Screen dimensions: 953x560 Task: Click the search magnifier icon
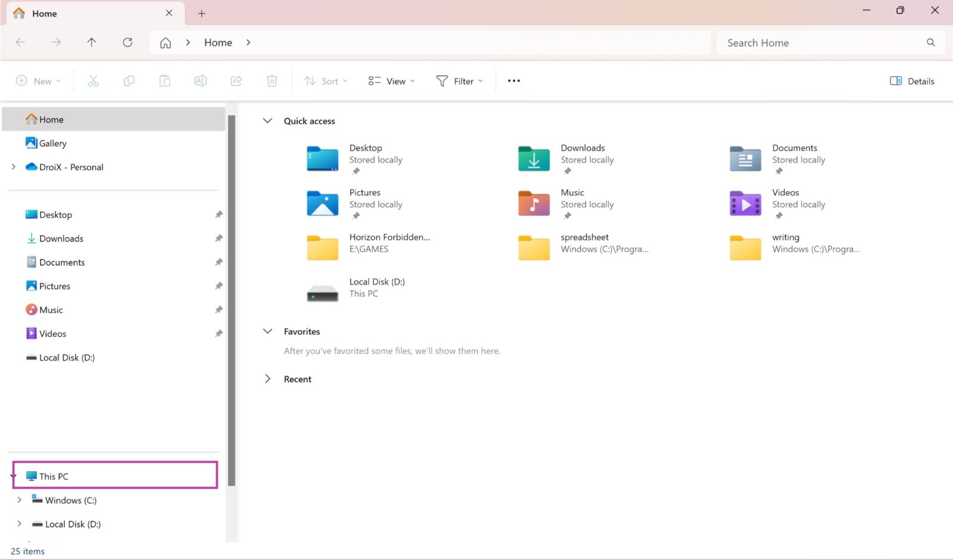pos(931,42)
